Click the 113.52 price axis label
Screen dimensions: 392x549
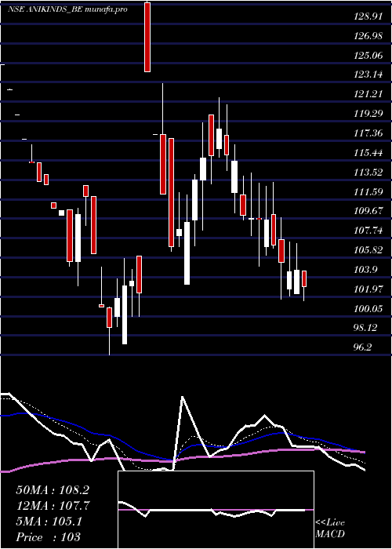pos(367,173)
